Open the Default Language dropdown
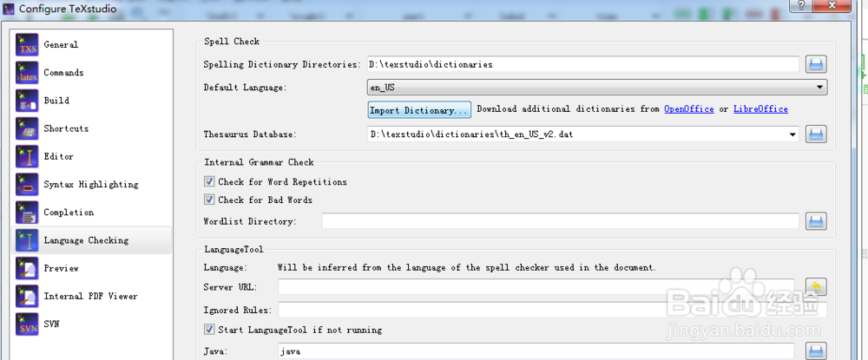 point(597,88)
